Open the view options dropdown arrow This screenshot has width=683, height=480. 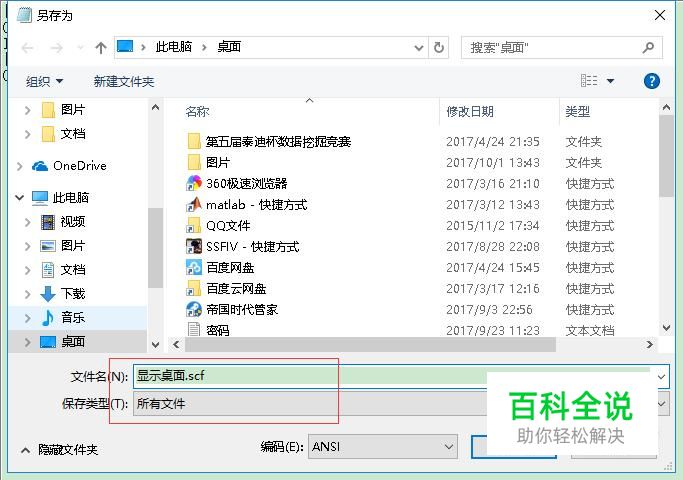610,81
